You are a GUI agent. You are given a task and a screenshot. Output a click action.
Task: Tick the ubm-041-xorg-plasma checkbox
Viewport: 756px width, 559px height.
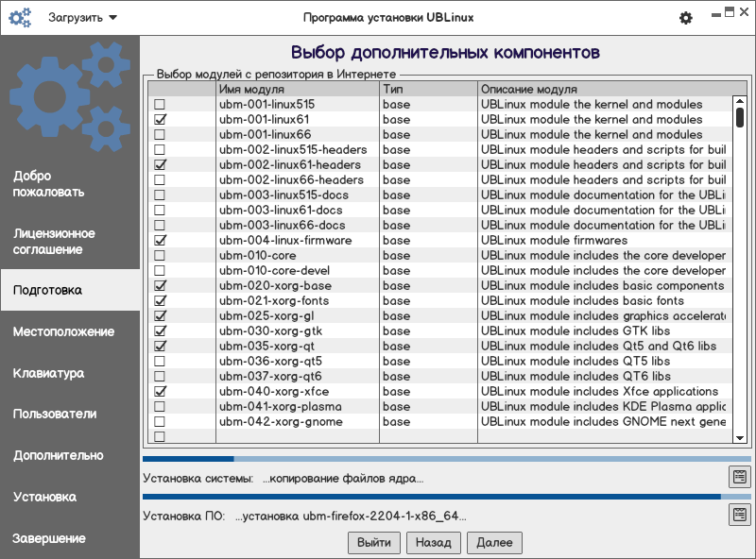click(x=160, y=407)
